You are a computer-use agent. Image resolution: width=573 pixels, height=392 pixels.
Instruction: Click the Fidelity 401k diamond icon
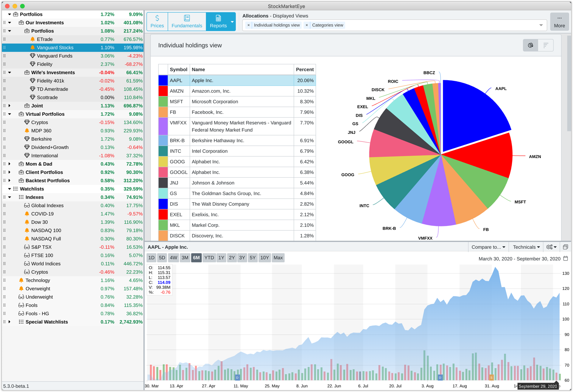33,81
